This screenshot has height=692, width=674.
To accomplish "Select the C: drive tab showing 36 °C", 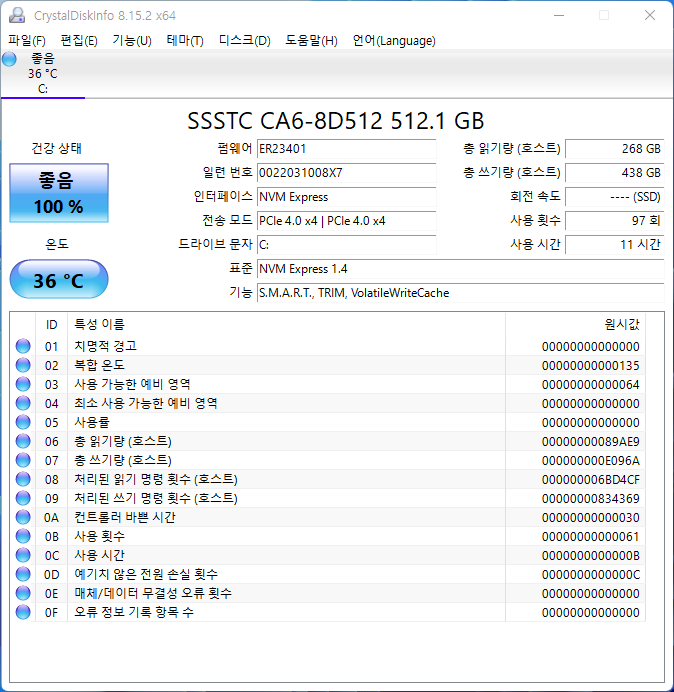I will [x=43, y=74].
